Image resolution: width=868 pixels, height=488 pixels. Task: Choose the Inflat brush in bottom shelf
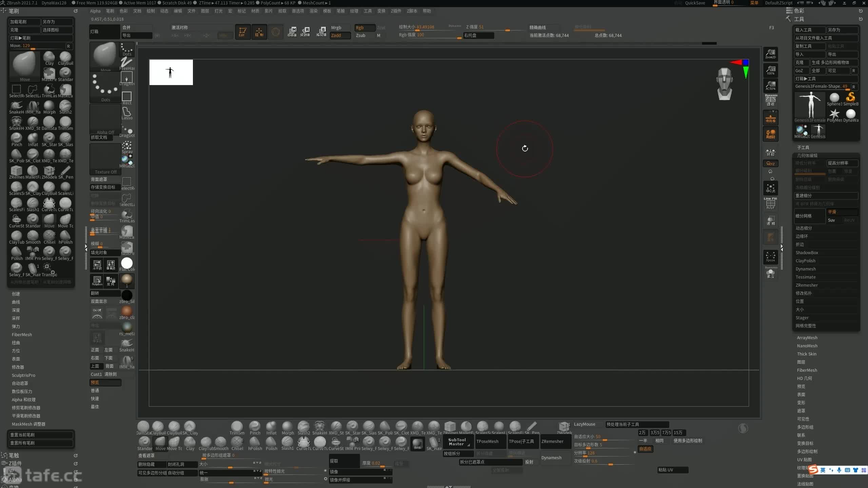[x=271, y=428]
